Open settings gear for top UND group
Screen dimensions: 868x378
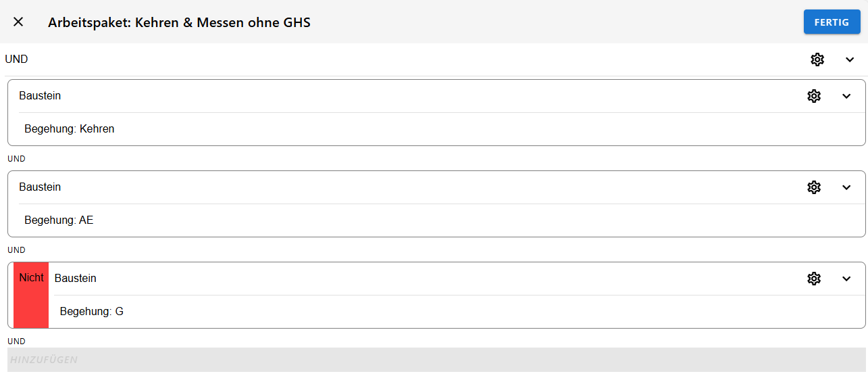click(x=817, y=60)
